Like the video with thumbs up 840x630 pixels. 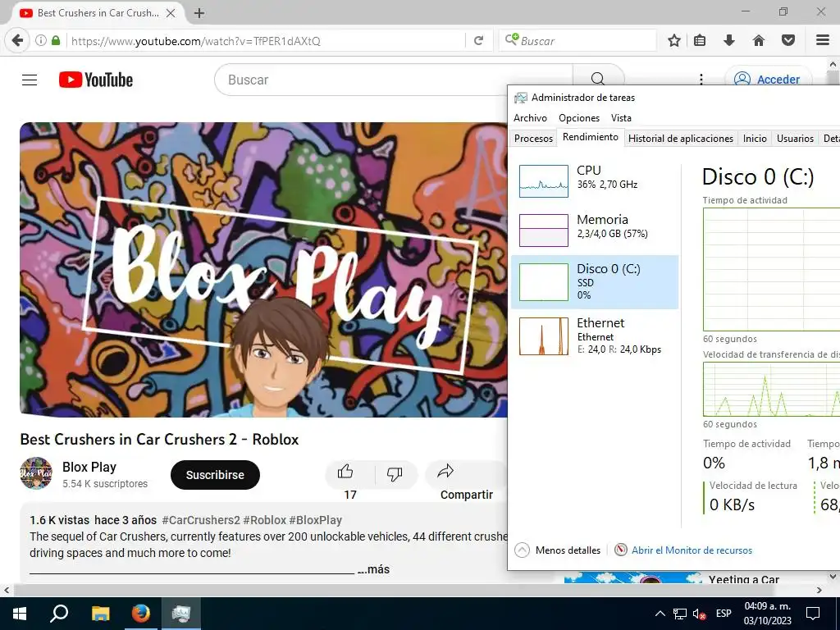tap(345, 472)
